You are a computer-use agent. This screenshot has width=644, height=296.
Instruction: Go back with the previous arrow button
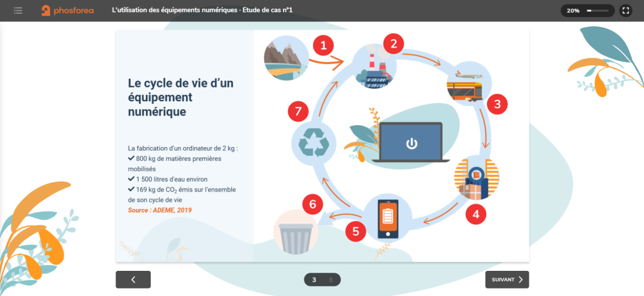[133, 280]
